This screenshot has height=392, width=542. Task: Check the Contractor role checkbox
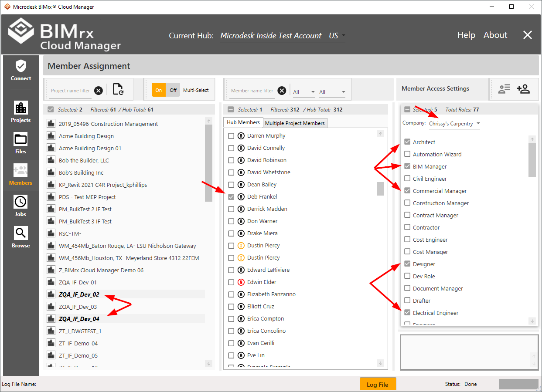[407, 227]
